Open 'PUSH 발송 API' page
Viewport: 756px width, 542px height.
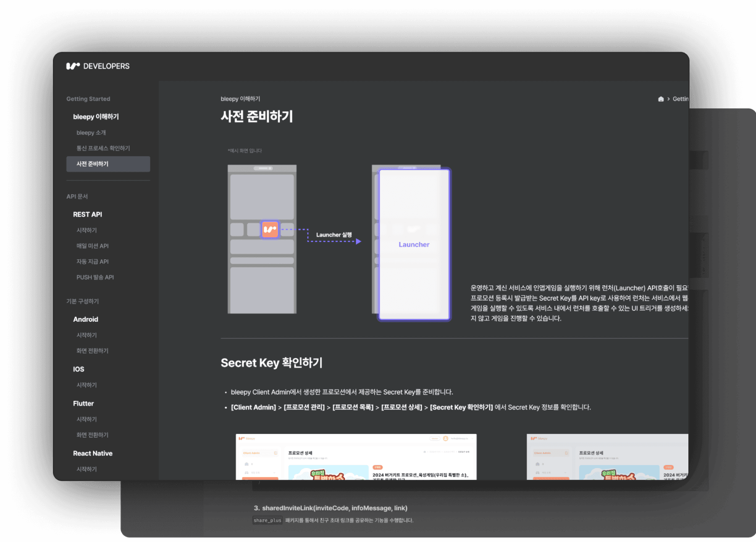tap(95, 277)
